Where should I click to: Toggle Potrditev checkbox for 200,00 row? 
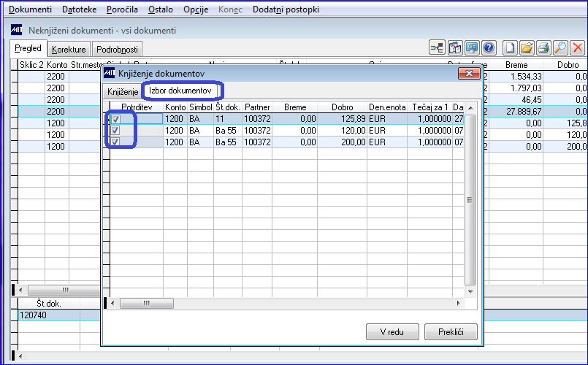pyautogui.click(x=115, y=142)
